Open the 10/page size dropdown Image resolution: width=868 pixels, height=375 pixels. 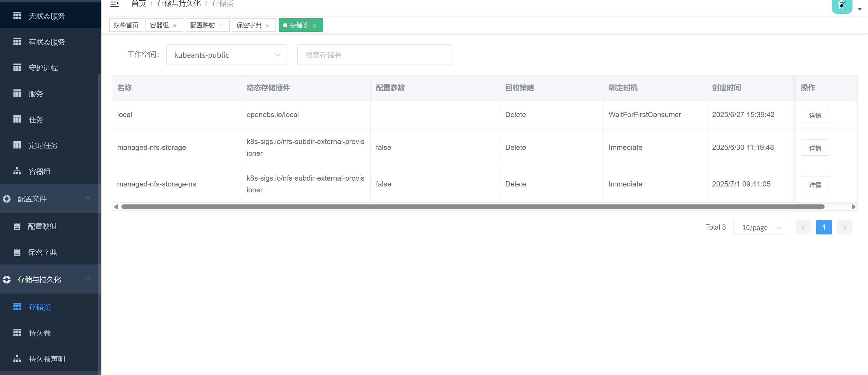759,228
